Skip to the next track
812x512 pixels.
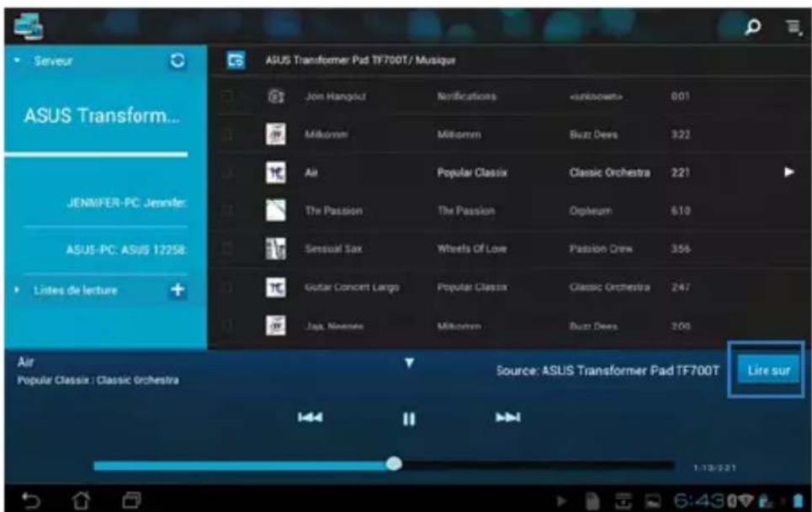point(508,417)
